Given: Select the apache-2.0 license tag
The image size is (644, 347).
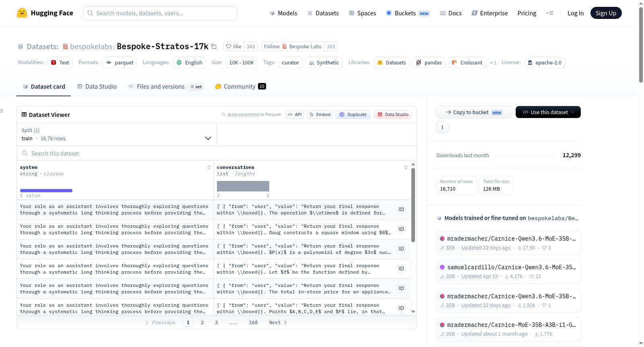Looking at the screenshot, I should [545, 62].
